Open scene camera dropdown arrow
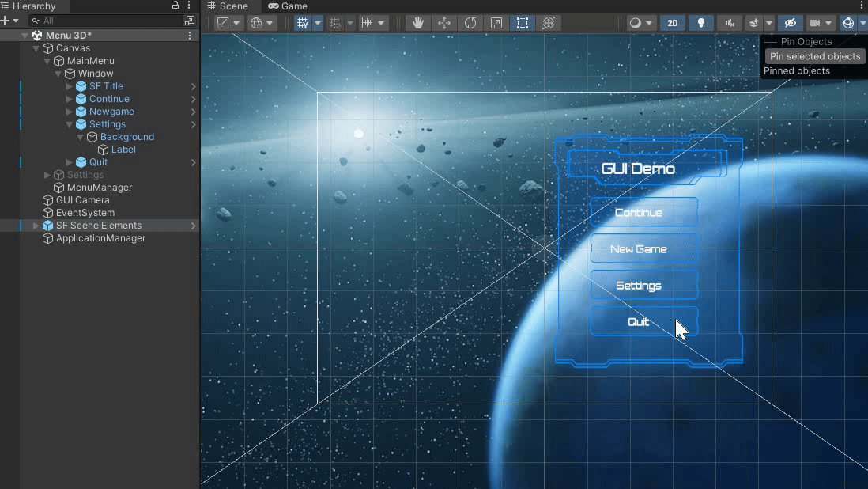Image resolution: width=868 pixels, height=489 pixels. [x=828, y=23]
